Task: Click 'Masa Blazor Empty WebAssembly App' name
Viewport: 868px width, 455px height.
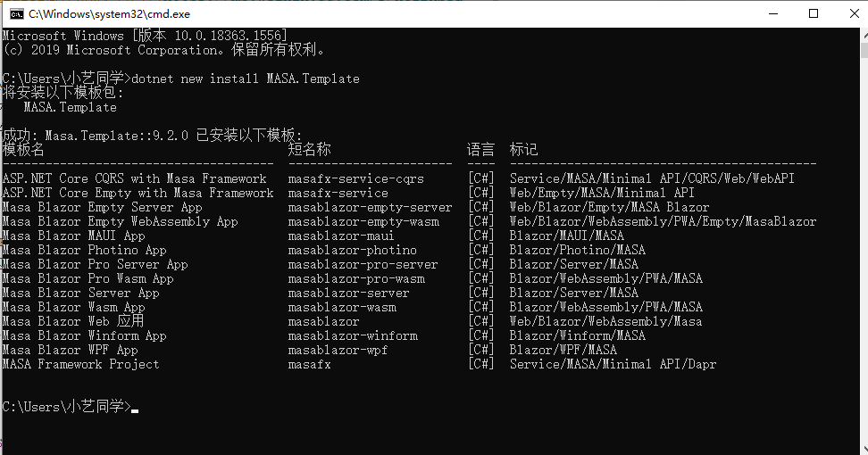Action: coord(121,221)
